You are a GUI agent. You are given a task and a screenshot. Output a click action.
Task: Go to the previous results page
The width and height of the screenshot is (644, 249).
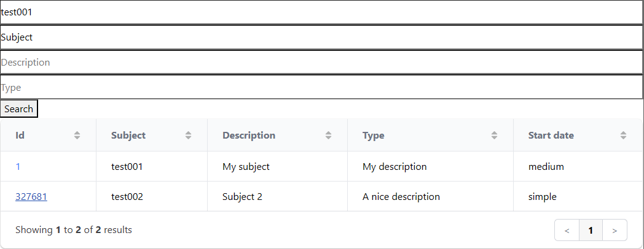click(567, 231)
